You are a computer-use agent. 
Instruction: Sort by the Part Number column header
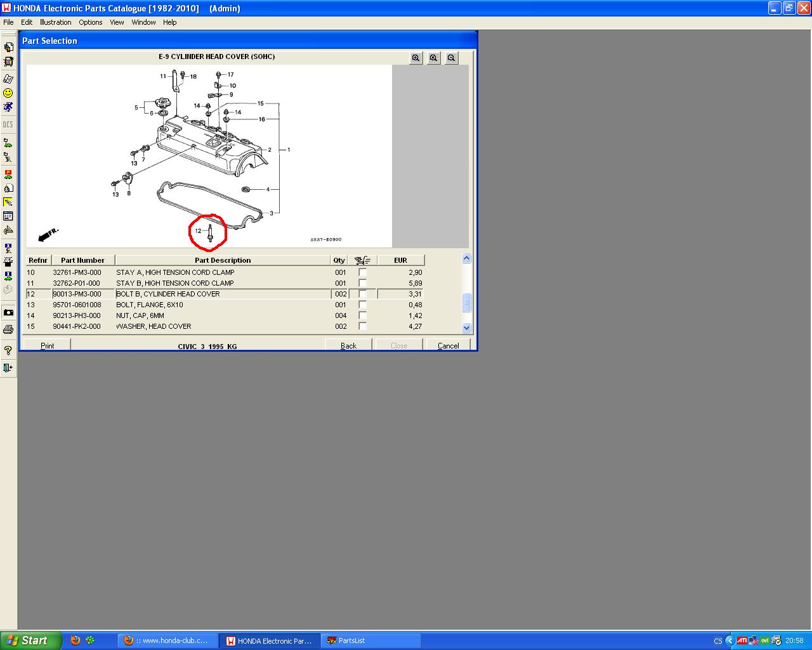(x=82, y=260)
